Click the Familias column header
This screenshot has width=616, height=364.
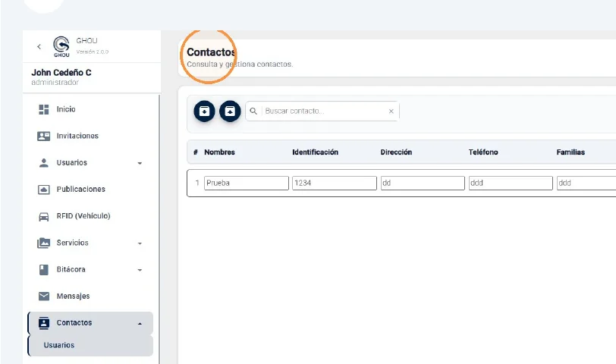coord(570,152)
